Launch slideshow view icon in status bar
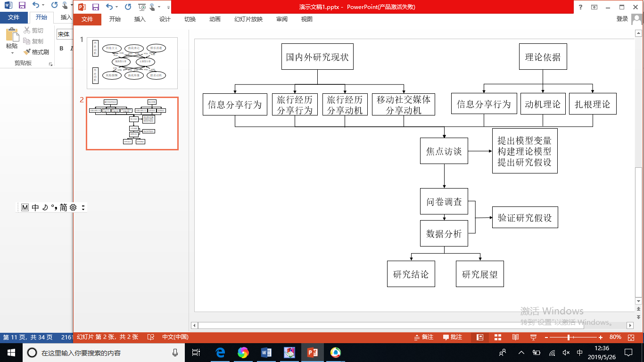 [533, 337]
